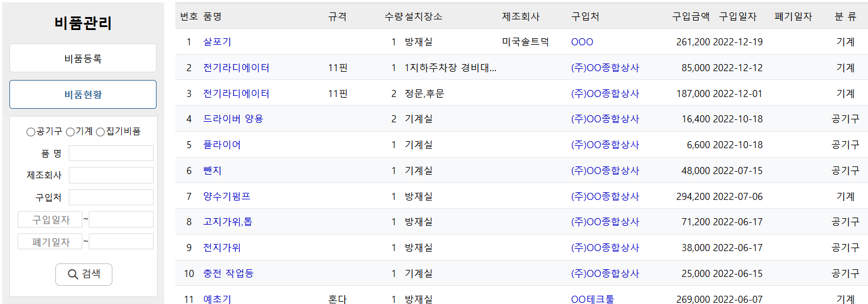Image resolution: width=868 pixels, height=304 pixels.
Task: Select the 공기구 radio button
Action: [x=31, y=132]
